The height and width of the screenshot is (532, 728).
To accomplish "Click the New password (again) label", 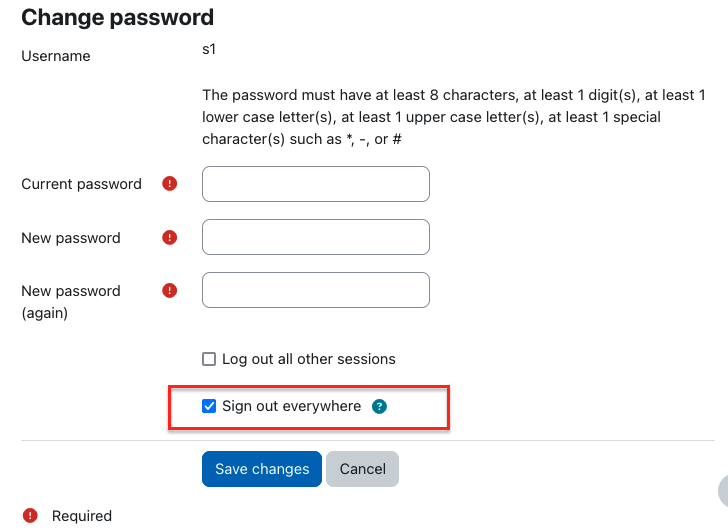I will 71,302.
